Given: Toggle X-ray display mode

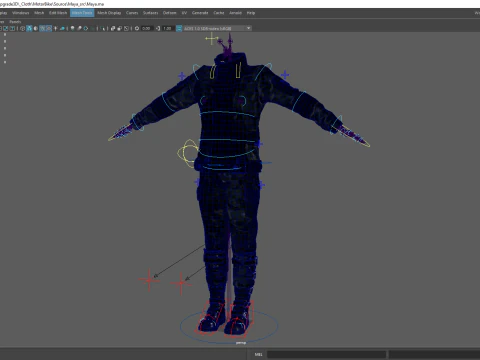Looking at the screenshot, I should (113, 28).
